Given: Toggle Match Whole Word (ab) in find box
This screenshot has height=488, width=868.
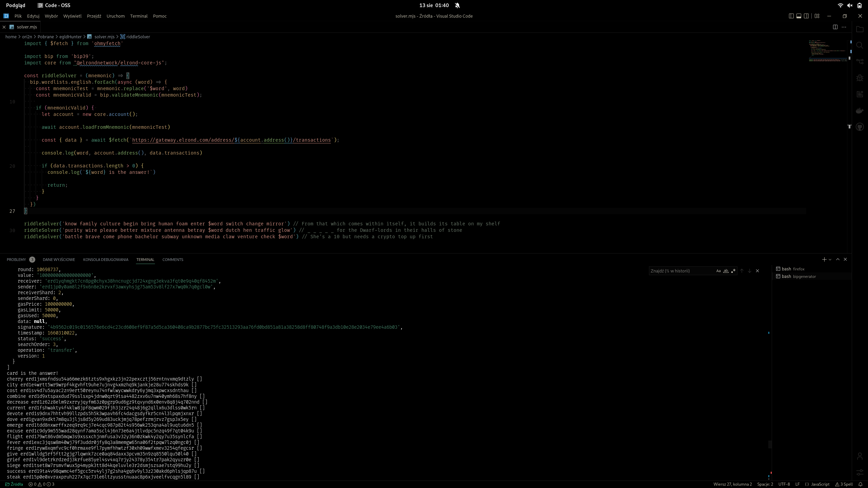Looking at the screenshot, I should click(726, 271).
